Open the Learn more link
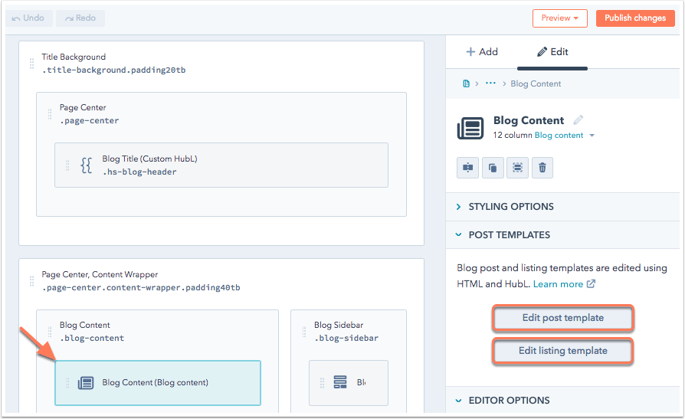685x419 pixels. point(564,284)
